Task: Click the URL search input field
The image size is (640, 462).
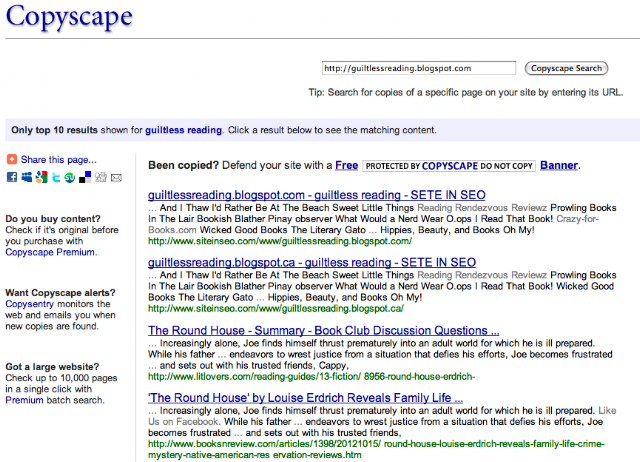Action: (x=419, y=68)
